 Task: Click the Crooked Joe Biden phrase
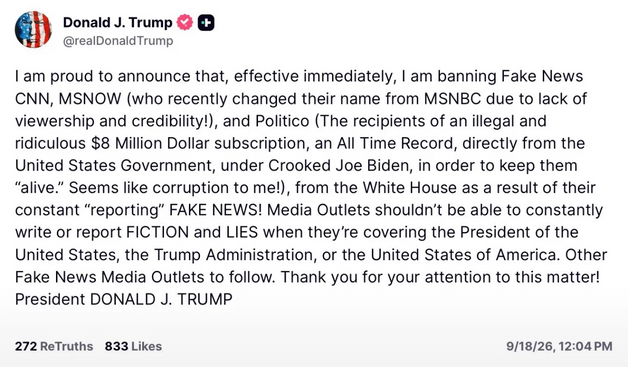pyautogui.click(x=340, y=165)
